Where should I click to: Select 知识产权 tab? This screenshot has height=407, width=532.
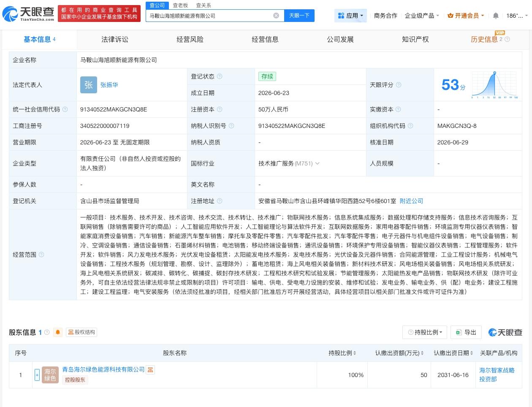coord(415,39)
